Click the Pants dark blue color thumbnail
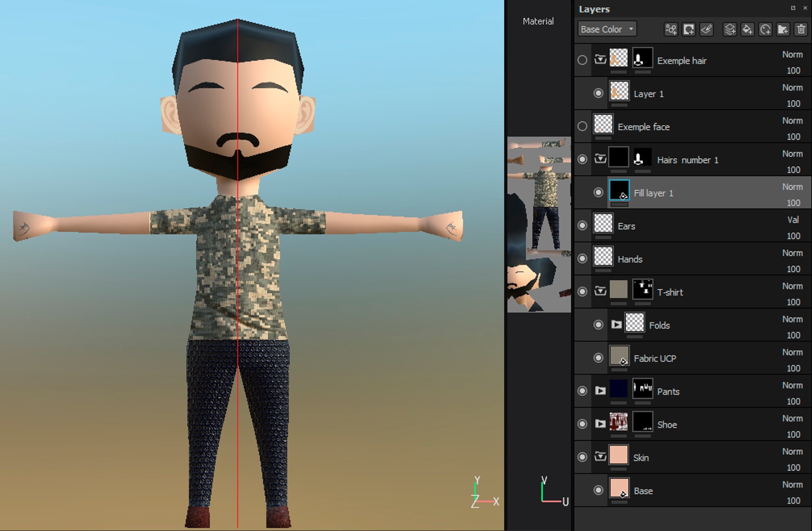This screenshot has width=812, height=531. point(618,389)
